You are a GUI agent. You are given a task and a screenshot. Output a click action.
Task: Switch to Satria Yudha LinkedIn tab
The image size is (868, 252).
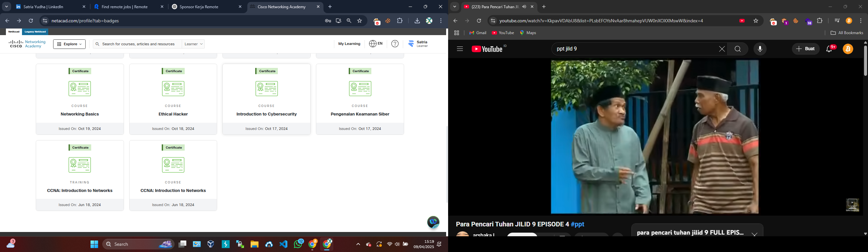51,7
